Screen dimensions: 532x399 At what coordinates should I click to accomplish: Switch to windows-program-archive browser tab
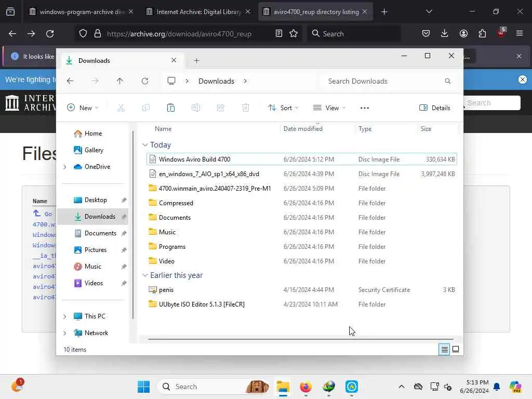[x=81, y=11]
